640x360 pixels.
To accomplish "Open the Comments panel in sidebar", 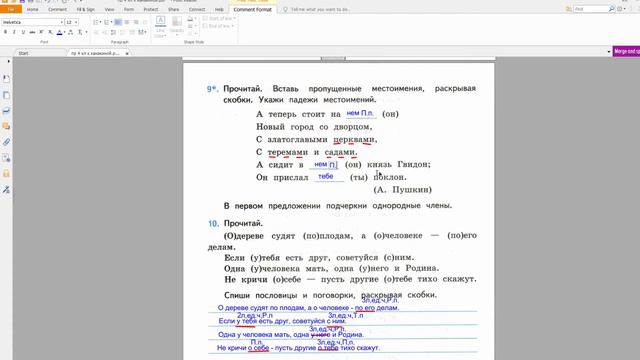I will [6, 126].
